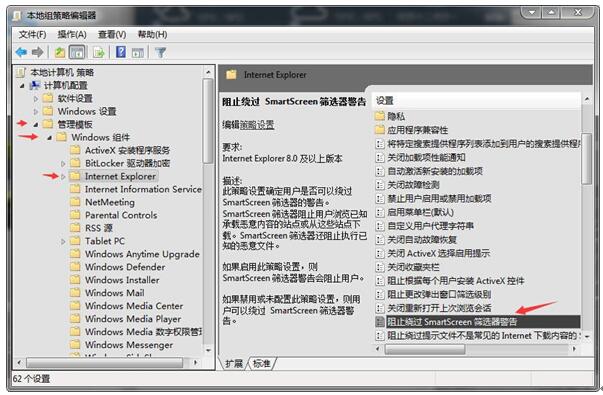Screen dimensions: 603x395
Task: Collapse the Windows 组件 node
Action: 49,138
